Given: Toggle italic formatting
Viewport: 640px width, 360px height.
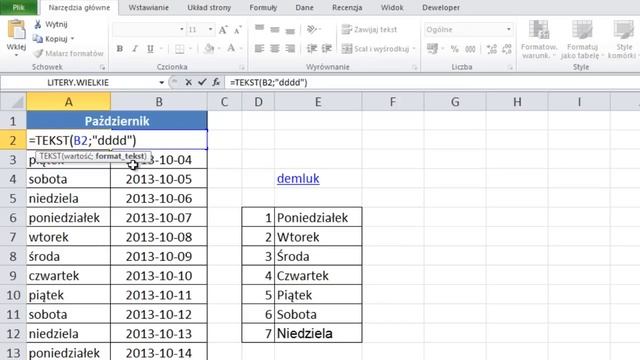Looking at the screenshot, I should [x=135, y=49].
